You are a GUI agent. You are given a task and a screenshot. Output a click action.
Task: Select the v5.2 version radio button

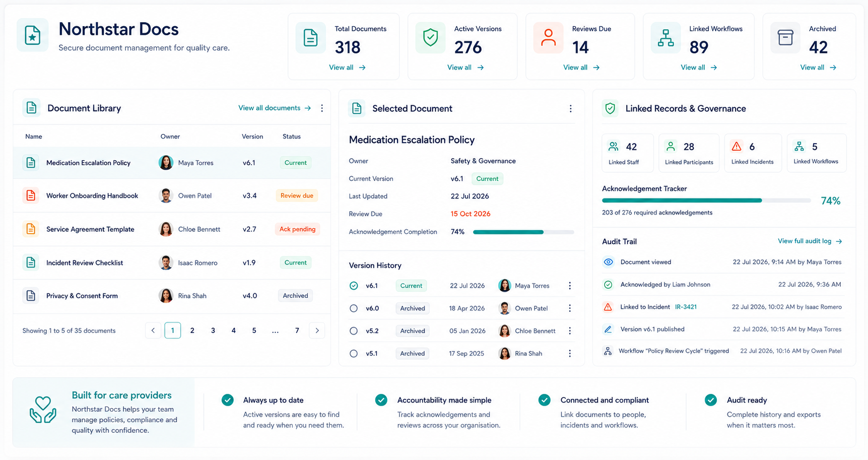(x=354, y=331)
